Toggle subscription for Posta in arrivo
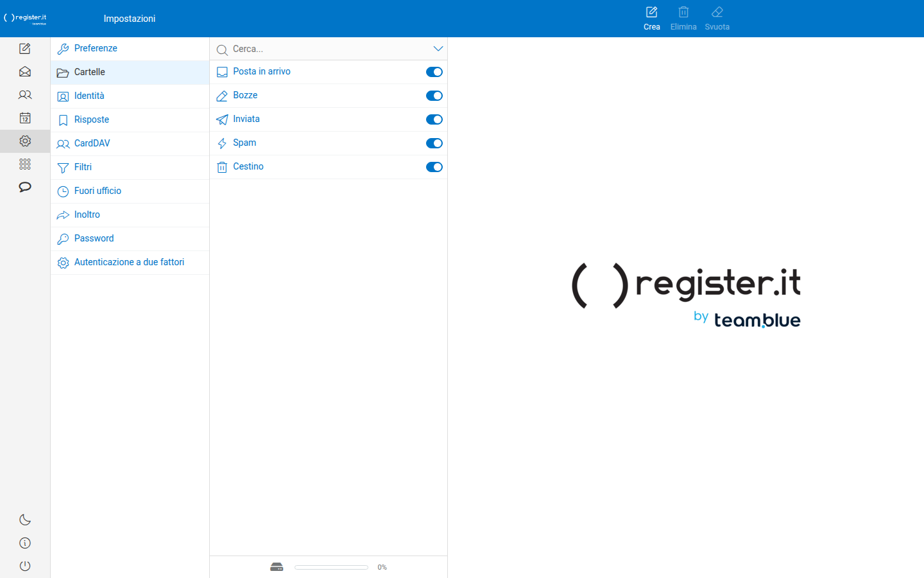The height and width of the screenshot is (578, 924). pyautogui.click(x=434, y=72)
